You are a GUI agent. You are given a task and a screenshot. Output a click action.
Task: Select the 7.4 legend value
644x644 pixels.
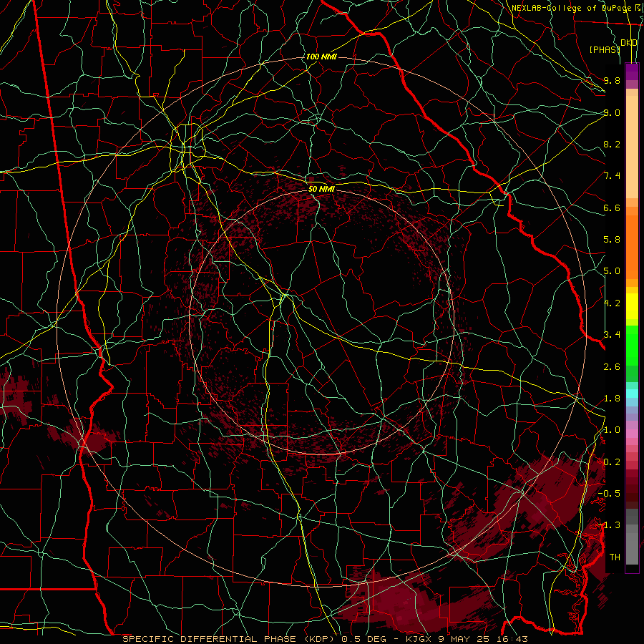tap(612, 176)
